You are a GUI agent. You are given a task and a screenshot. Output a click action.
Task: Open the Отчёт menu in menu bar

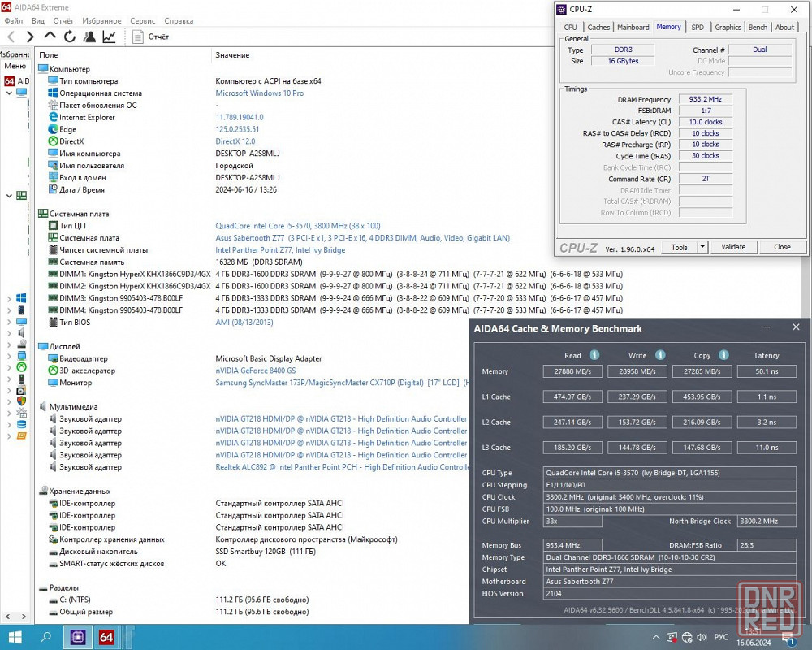click(63, 21)
